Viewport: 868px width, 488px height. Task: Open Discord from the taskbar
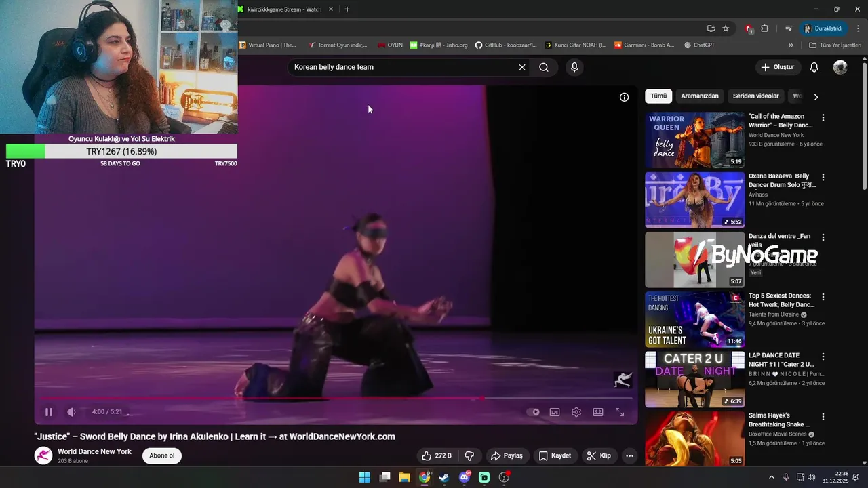click(465, 477)
